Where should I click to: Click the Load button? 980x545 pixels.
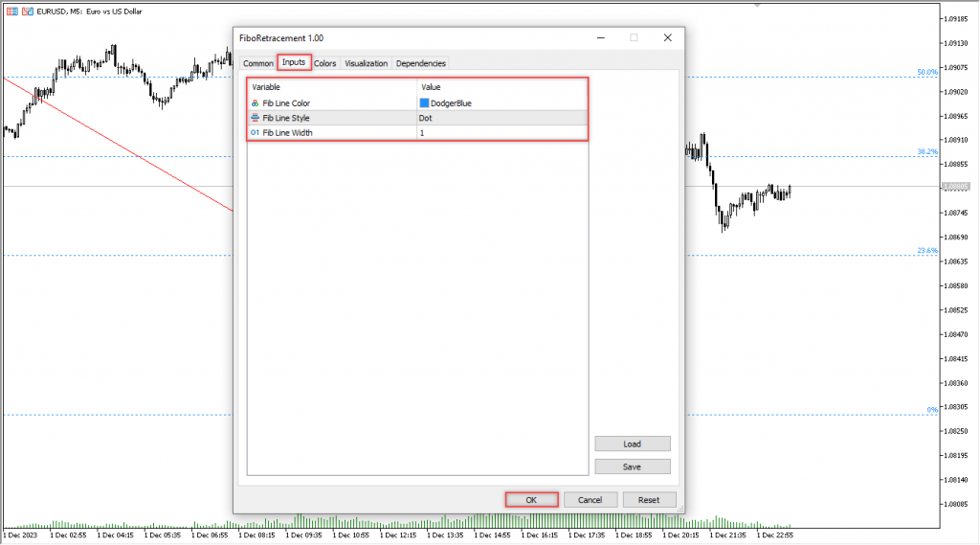[x=632, y=443]
